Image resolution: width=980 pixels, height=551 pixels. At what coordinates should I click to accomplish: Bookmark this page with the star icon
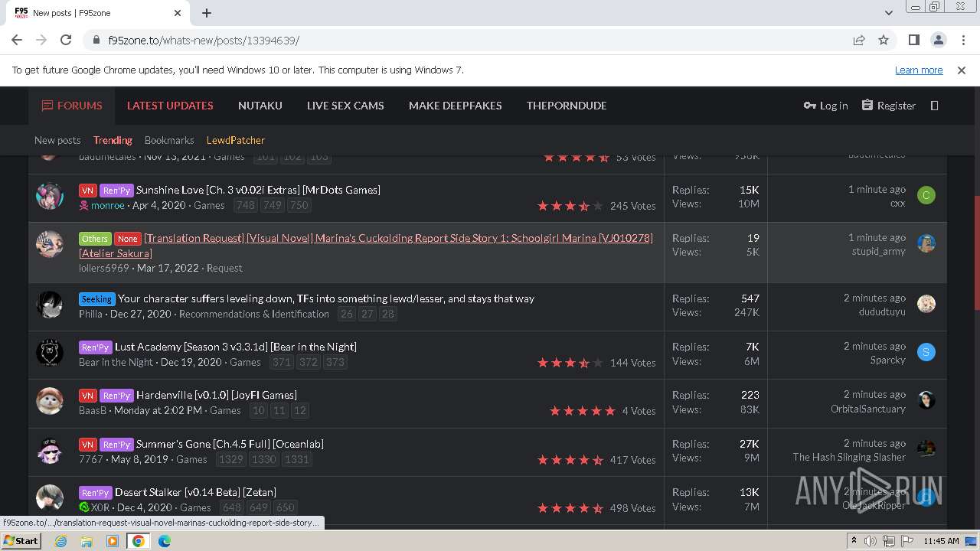884,40
